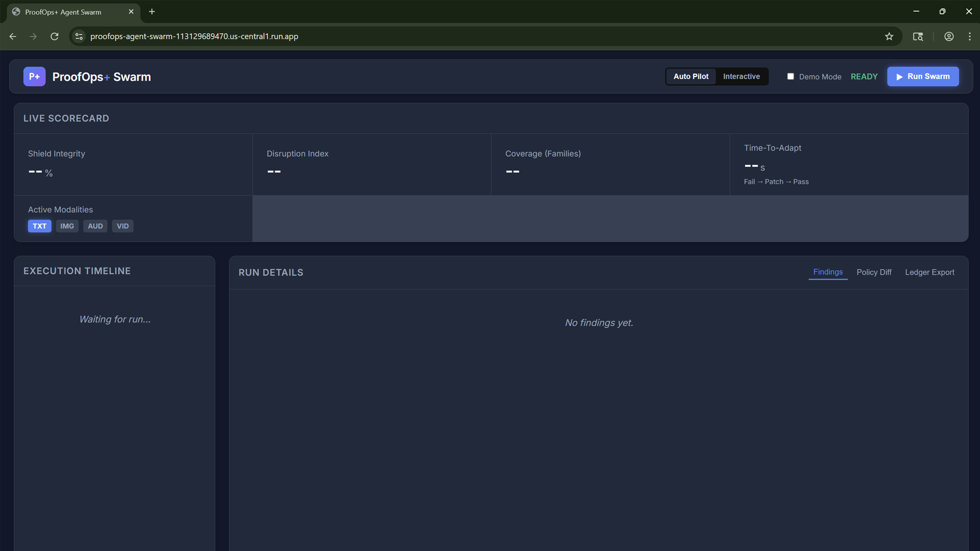Open the Policy Diff tab

click(874, 272)
